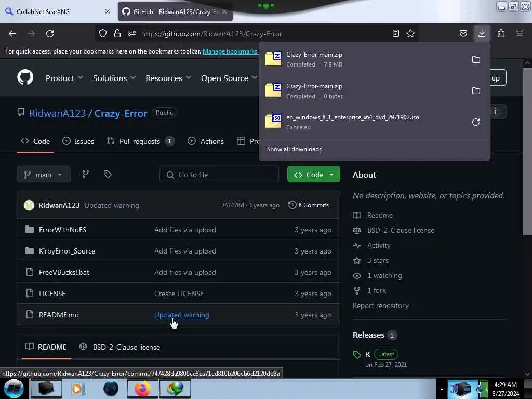View site security via the padlock icon
Screen dimensions: 532x399
pos(117,33)
